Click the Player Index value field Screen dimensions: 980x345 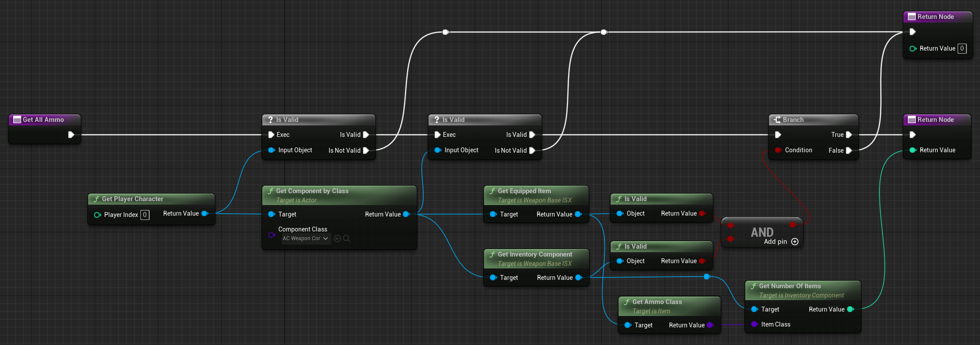(145, 215)
